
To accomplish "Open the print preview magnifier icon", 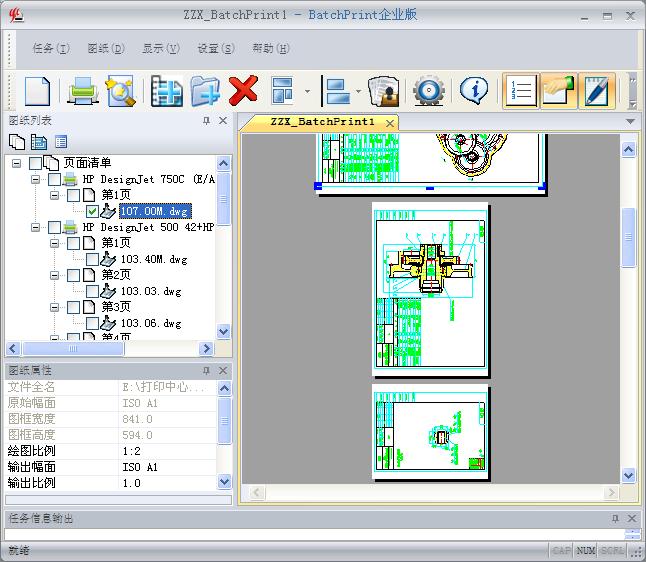I will pos(120,91).
